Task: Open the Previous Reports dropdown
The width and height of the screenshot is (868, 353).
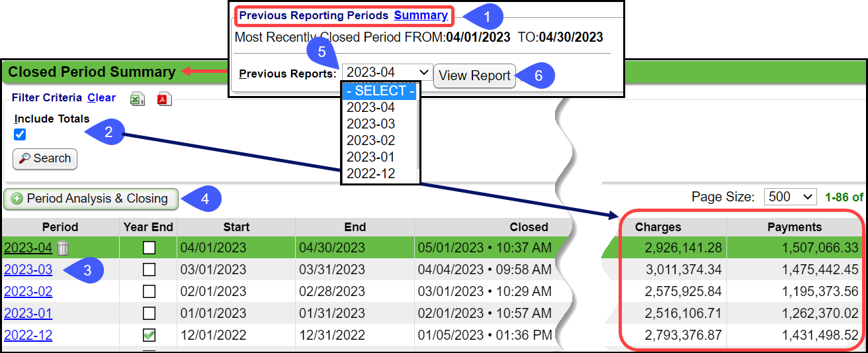Action: click(387, 72)
